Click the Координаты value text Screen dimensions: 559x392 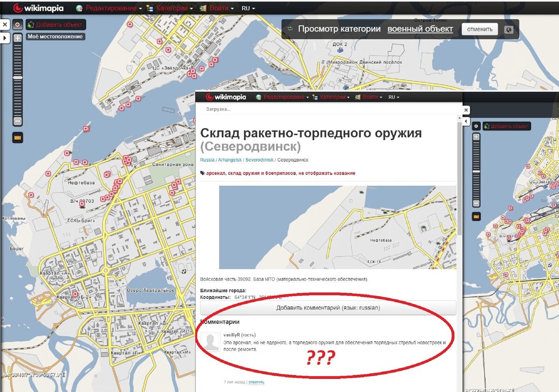(259, 297)
